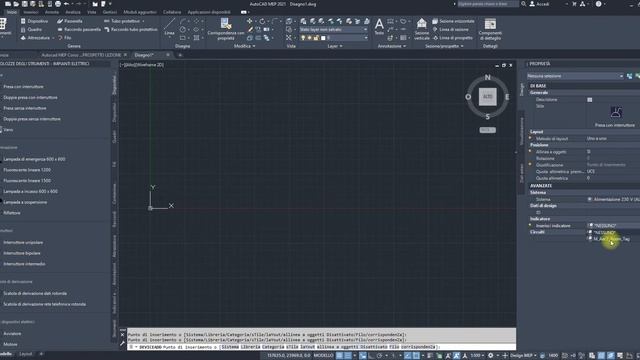This screenshot has width=640, height=360.
Task: Click the Move tool in Modifica panel
Action: click(249, 21)
